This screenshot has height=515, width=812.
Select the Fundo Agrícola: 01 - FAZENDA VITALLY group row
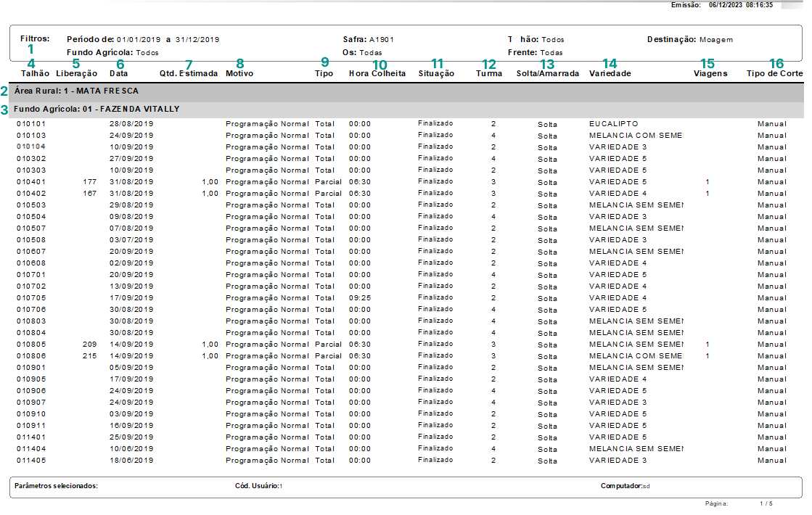pos(406,110)
